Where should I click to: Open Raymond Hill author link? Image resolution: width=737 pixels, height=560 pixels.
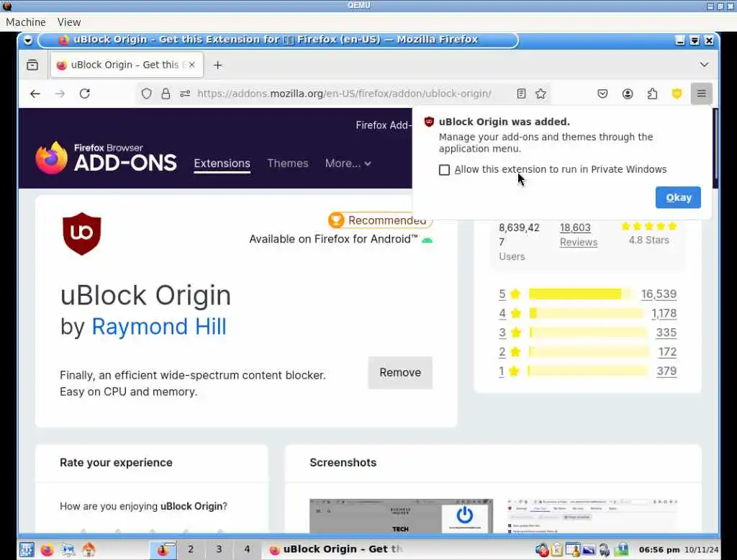pos(159,326)
